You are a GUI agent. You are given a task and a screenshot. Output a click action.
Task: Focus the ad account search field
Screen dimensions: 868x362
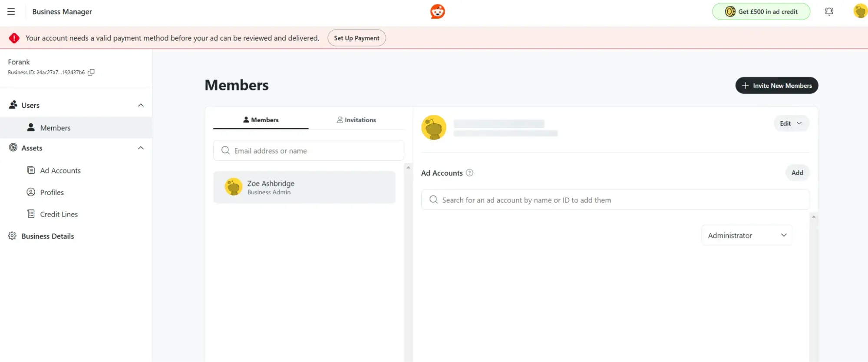[x=615, y=199]
